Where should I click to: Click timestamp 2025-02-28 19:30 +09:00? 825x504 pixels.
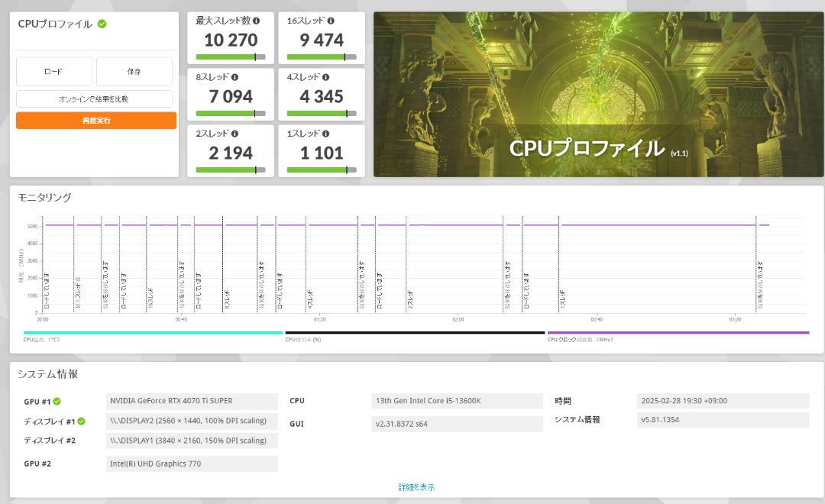[723, 402]
